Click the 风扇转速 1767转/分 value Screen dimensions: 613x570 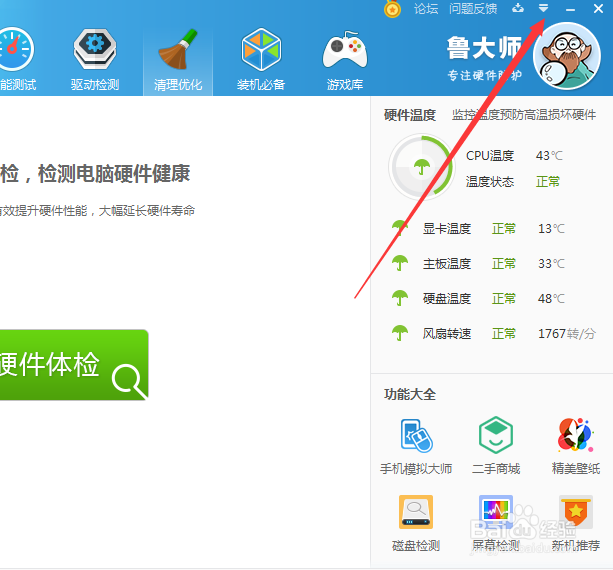567,333
